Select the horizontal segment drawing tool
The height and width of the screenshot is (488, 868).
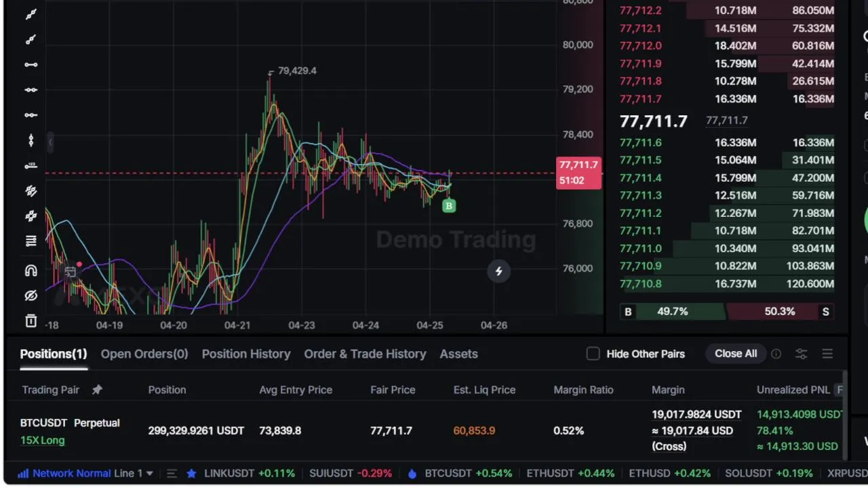coord(31,64)
